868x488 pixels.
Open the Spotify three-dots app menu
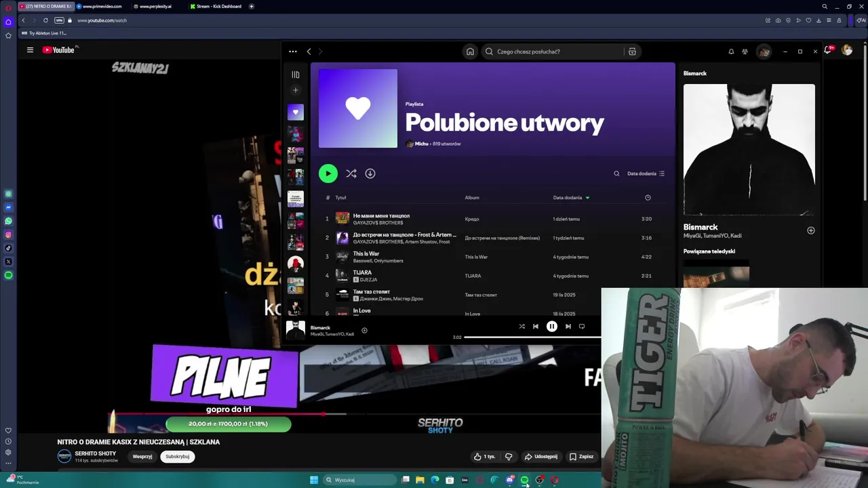(x=293, y=52)
